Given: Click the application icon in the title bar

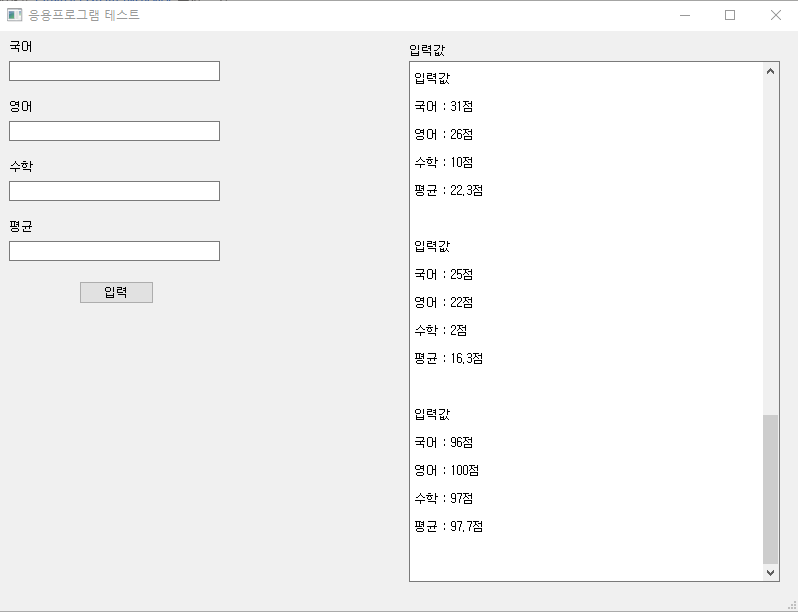Looking at the screenshot, I should click(x=14, y=15).
